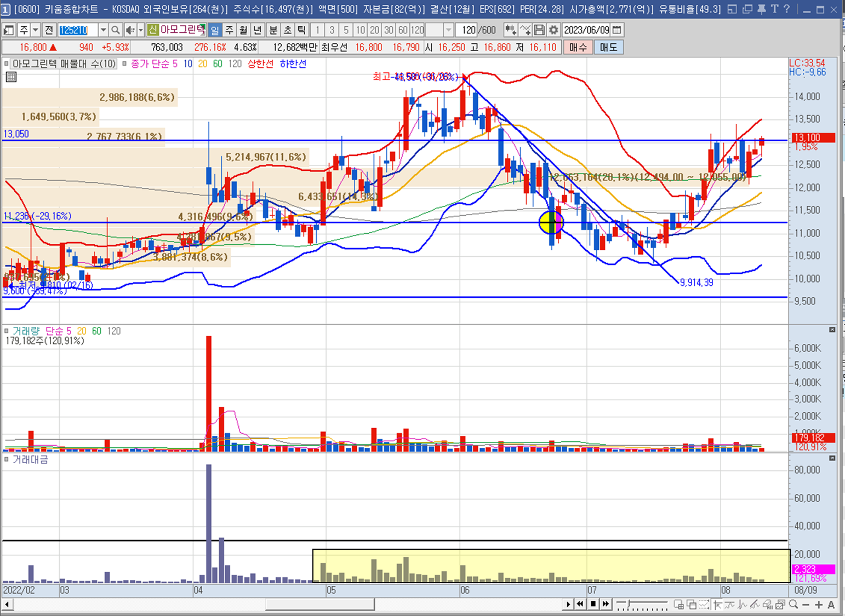Click the data table grid icon under legend
Screen dimensions: 845x616
10,77
